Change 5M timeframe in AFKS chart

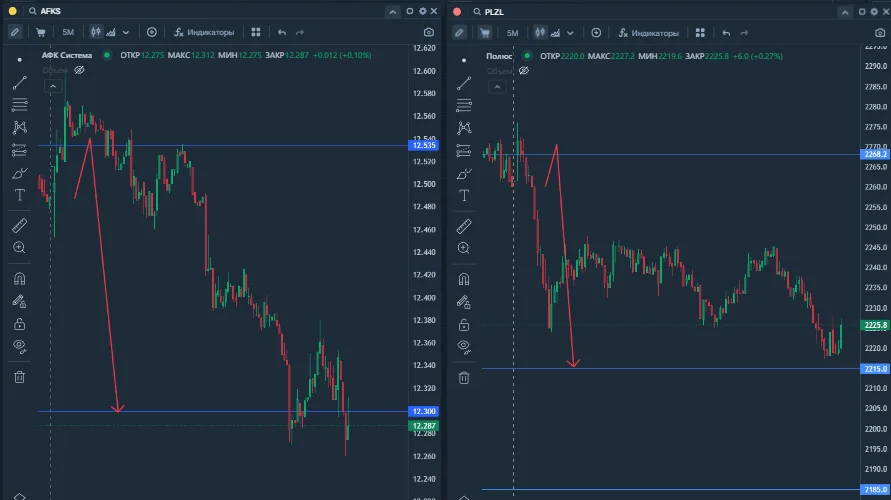coord(68,32)
